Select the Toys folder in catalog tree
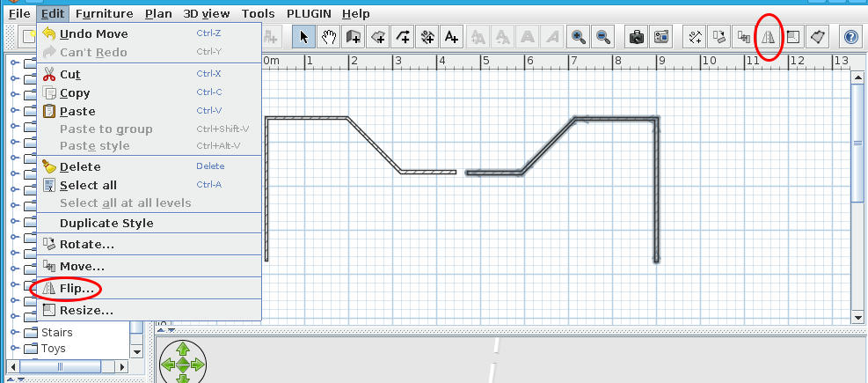The width and height of the screenshot is (868, 383). click(x=44, y=349)
